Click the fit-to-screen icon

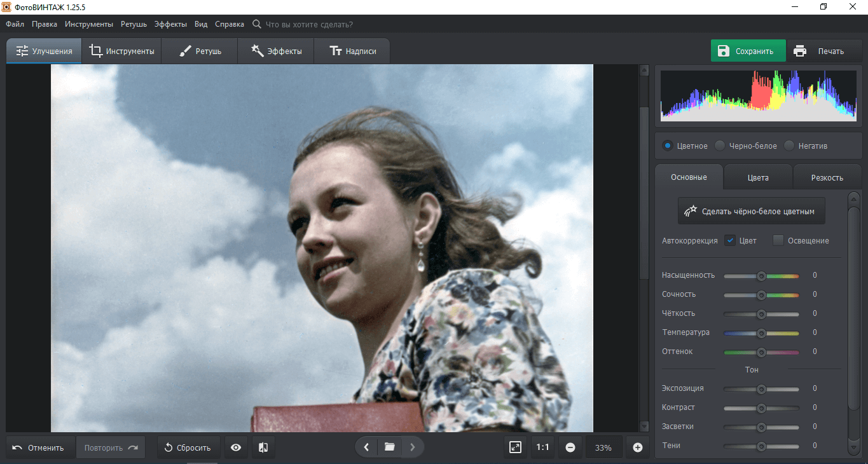(516, 447)
